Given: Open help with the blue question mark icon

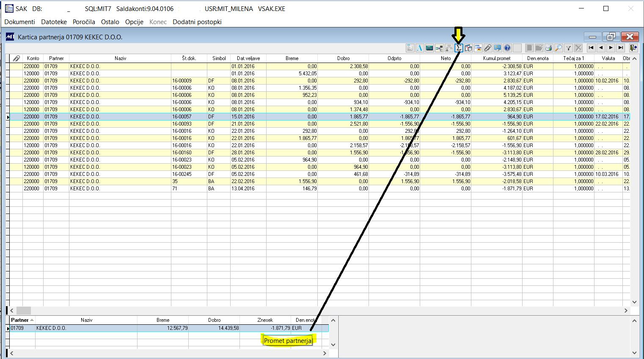Looking at the screenshot, I should [507, 48].
